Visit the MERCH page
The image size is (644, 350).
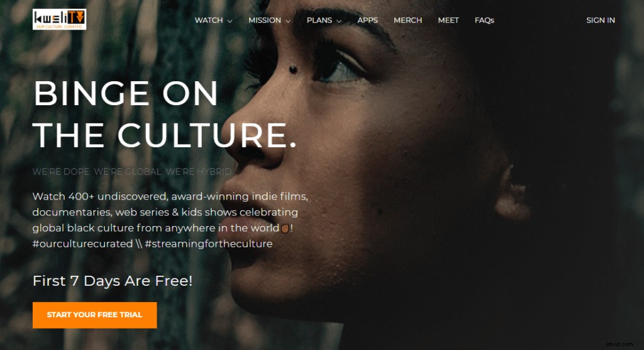(408, 20)
